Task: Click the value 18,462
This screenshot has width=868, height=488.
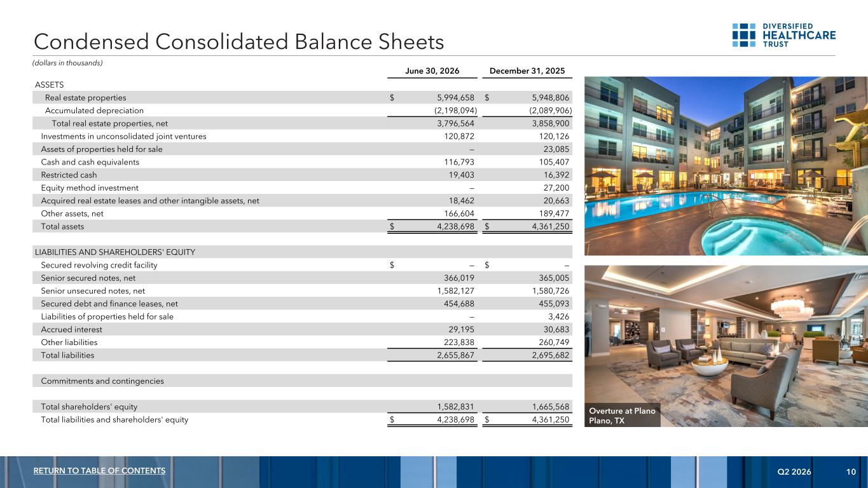Action: point(461,201)
